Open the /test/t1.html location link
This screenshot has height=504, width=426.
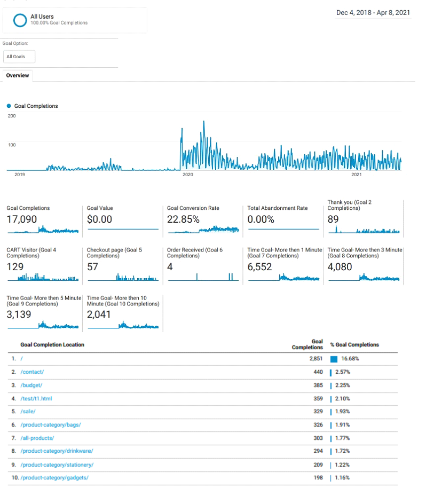36,399
